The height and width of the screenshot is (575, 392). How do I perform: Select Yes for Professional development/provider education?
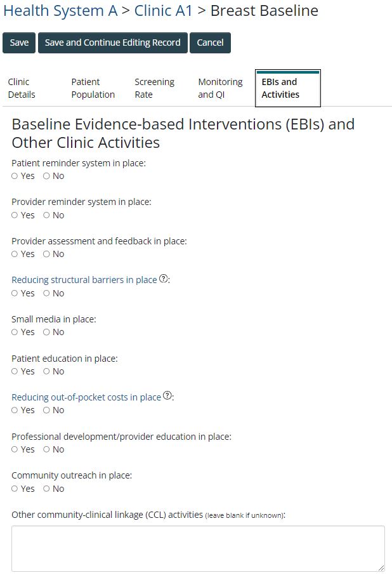tap(15, 450)
